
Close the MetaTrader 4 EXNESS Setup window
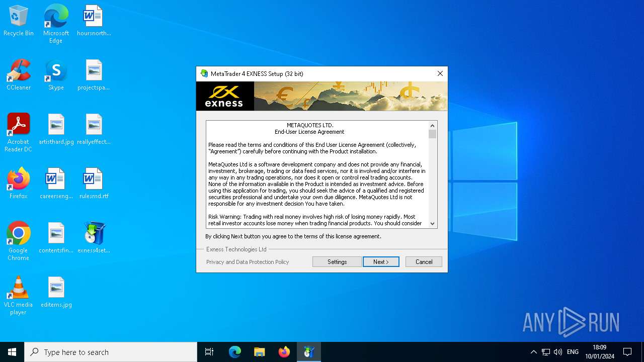pos(440,73)
